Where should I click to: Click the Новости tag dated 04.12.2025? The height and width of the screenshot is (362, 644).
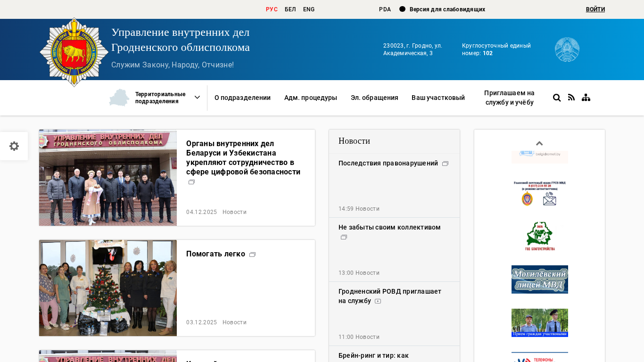click(x=234, y=212)
